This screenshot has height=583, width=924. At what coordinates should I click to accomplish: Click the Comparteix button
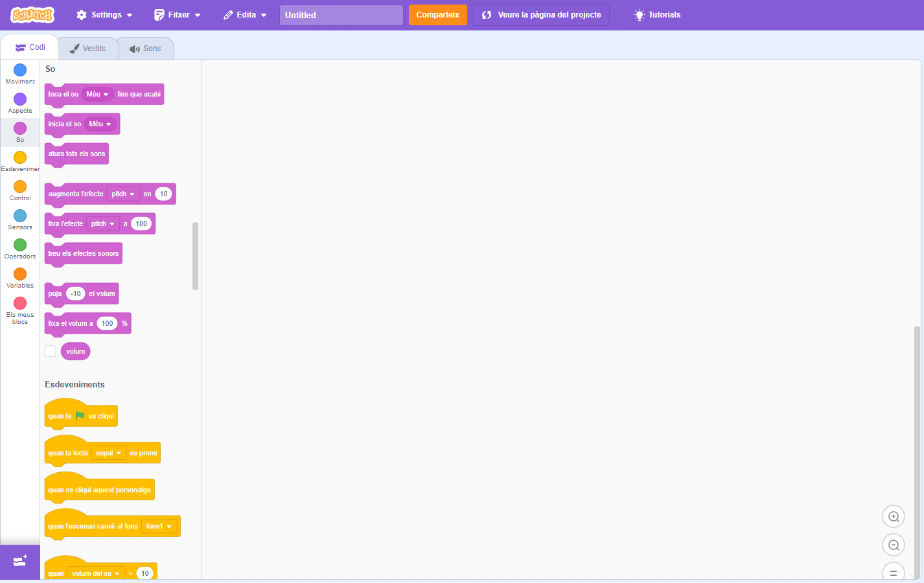[437, 15]
